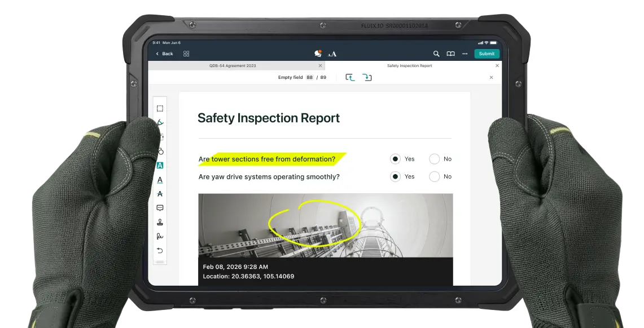Open the three-dot more options menu
The height and width of the screenshot is (328, 644).
click(x=465, y=54)
